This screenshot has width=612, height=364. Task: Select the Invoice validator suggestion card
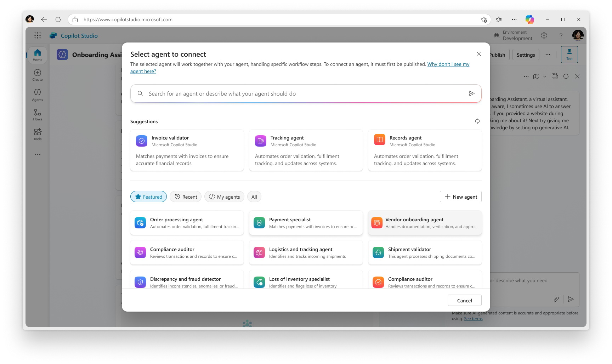click(x=187, y=150)
